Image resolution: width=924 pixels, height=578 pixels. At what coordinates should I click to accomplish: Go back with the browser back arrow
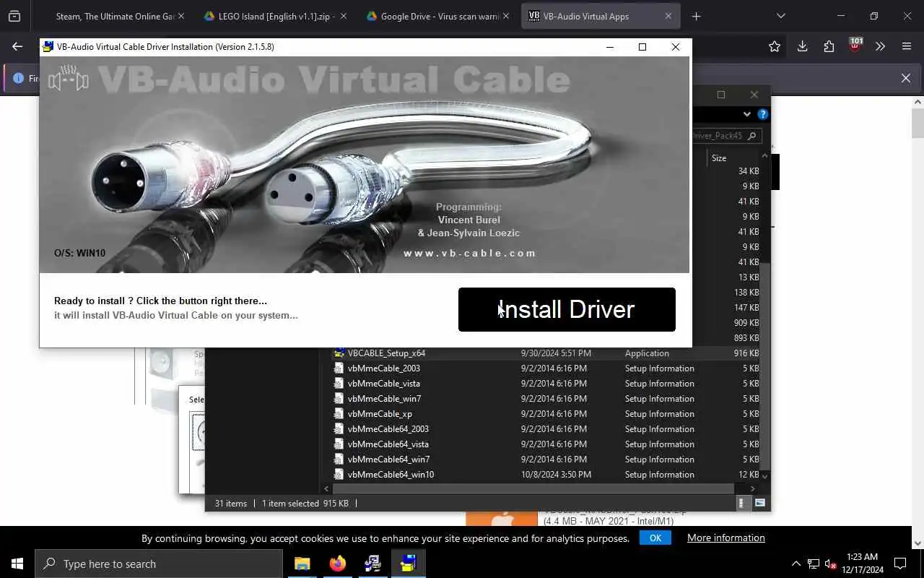pos(17,46)
